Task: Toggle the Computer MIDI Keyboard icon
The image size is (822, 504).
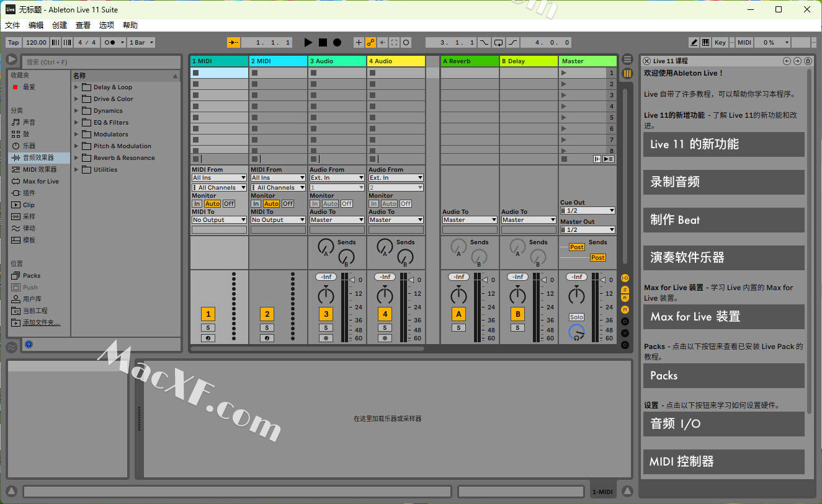Action: [x=705, y=42]
